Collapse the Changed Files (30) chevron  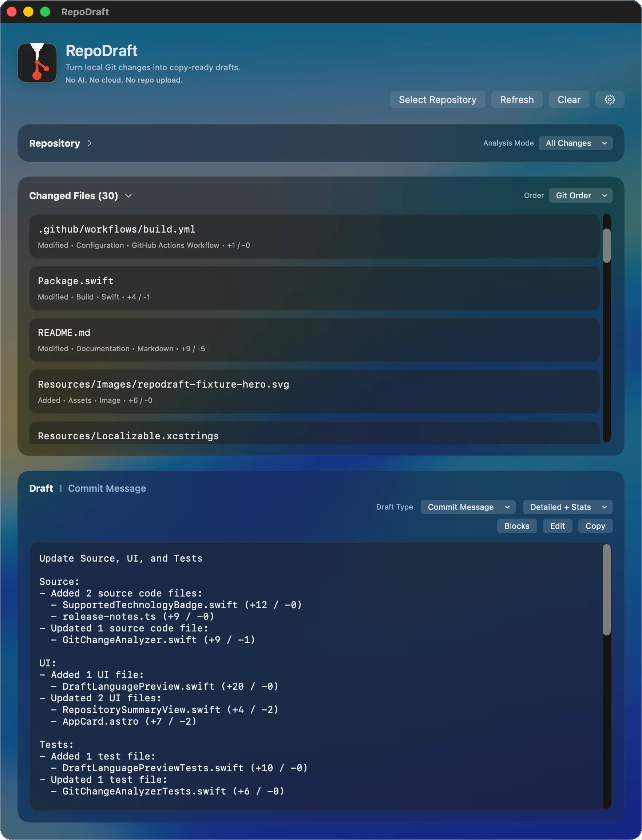pyautogui.click(x=128, y=196)
